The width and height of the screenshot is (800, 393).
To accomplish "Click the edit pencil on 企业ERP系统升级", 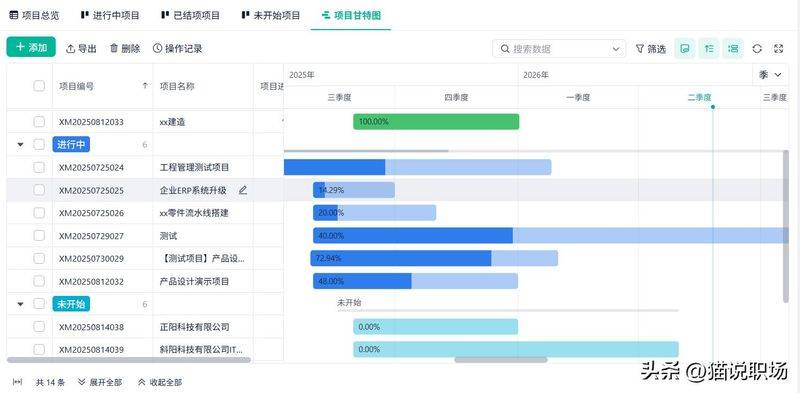I will click(243, 190).
